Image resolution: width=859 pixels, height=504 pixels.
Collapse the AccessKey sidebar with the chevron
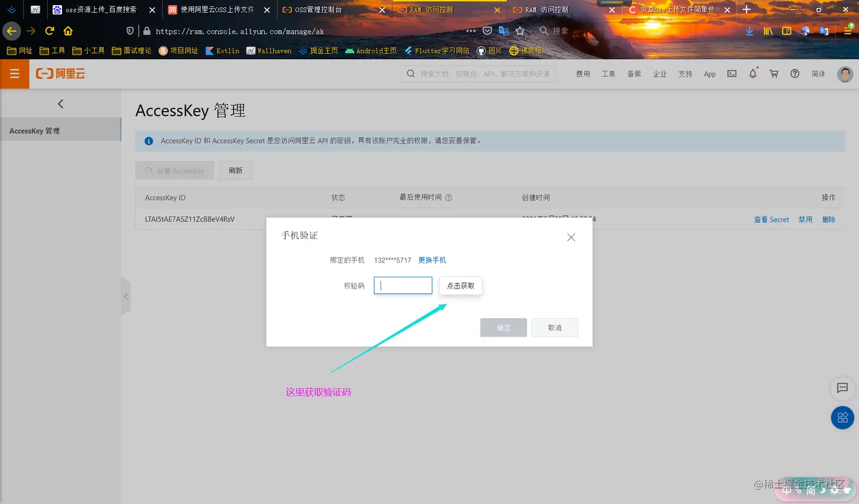point(60,103)
